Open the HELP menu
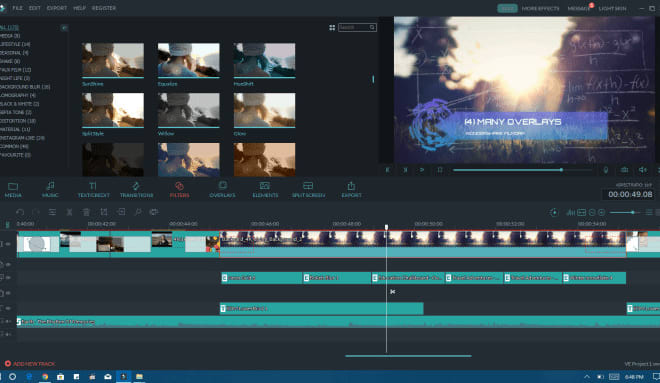Image resolution: width=660 pixels, height=383 pixels. (80, 8)
